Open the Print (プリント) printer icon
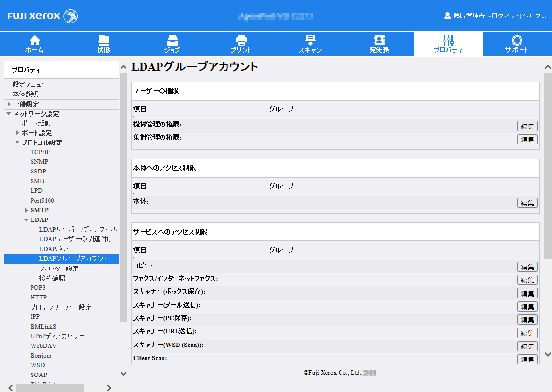This screenshot has width=552, height=392. [241, 40]
